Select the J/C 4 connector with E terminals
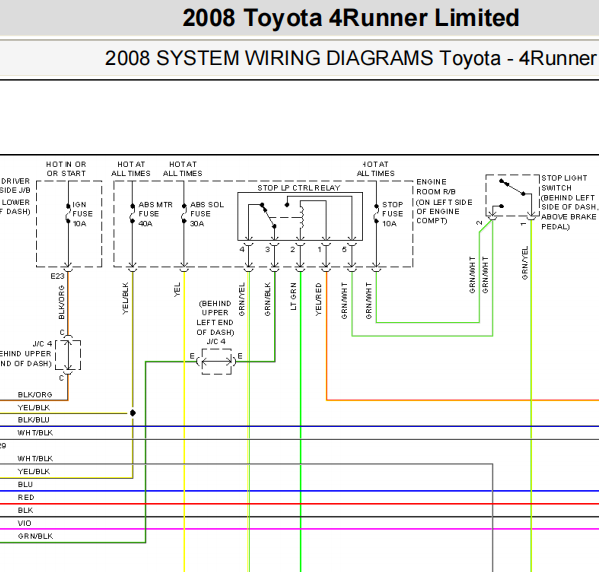The image size is (599, 572). pyautogui.click(x=217, y=361)
